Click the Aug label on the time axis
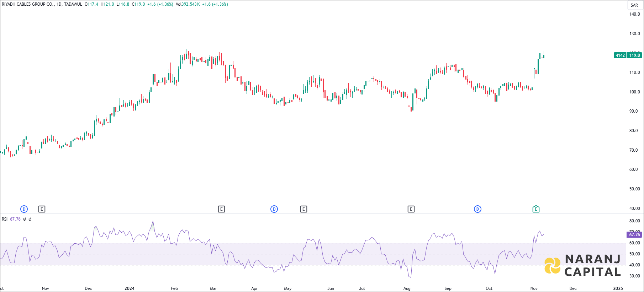The image size is (644, 292). point(407,288)
